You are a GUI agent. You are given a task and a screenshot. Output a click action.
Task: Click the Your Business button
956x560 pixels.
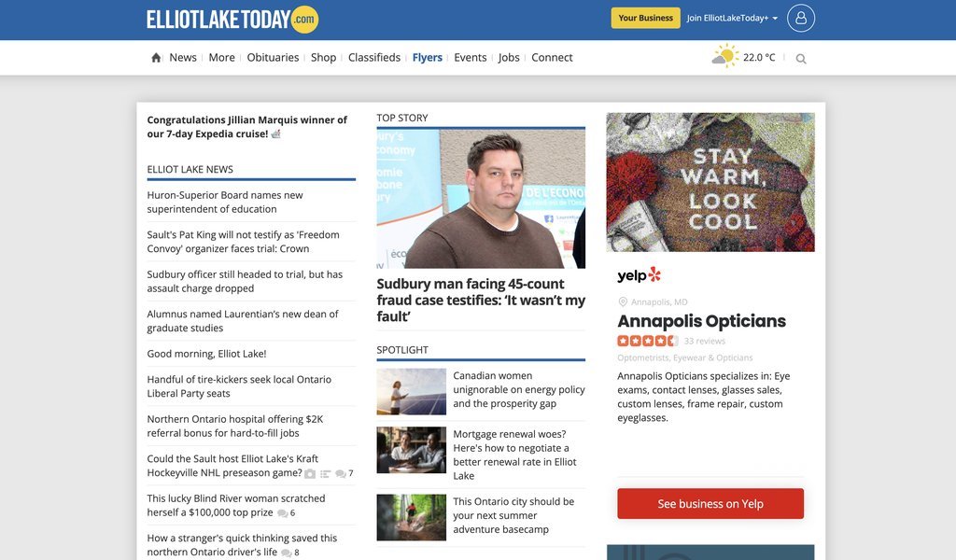click(x=646, y=19)
